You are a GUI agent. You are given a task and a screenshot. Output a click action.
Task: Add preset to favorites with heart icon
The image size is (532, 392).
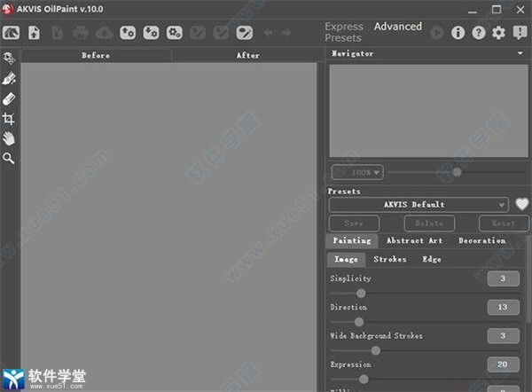point(522,204)
